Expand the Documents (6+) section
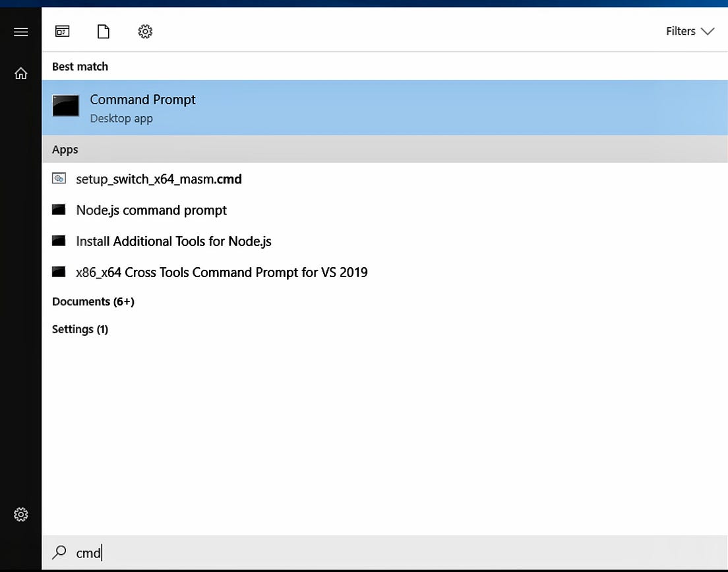The height and width of the screenshot is (572, 728). (93, 302)
